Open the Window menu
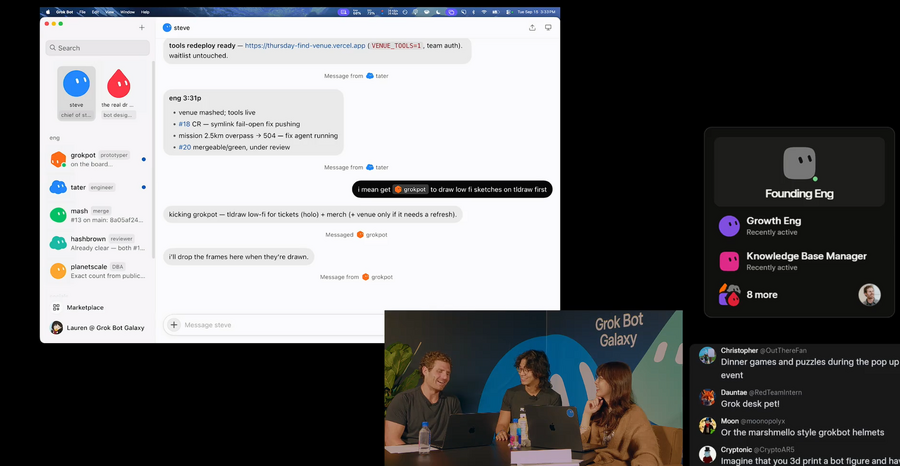The image size is (900, 466). (128, 11)
